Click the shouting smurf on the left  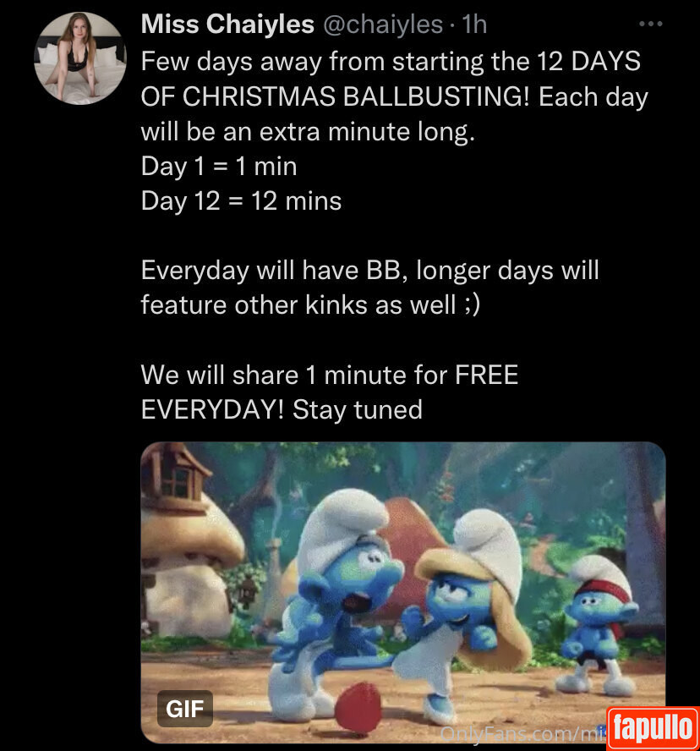tap(335, 604)
